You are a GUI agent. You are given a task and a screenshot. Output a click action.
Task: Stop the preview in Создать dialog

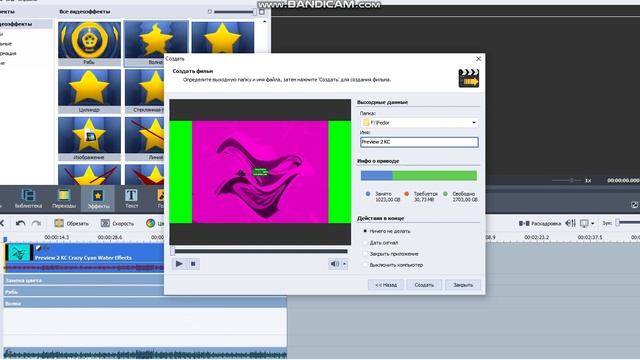tap(193, 264)
